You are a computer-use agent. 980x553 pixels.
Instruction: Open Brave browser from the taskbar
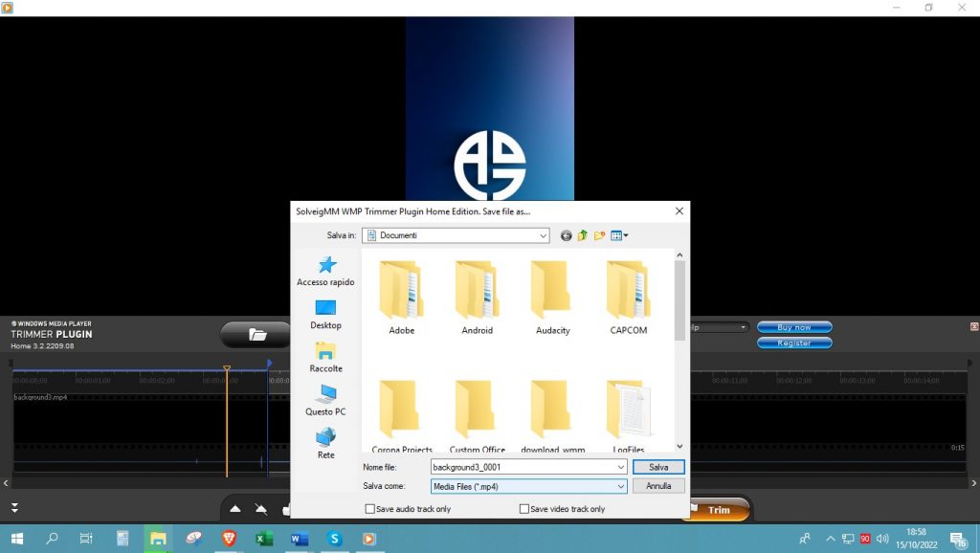click(229, 539)
